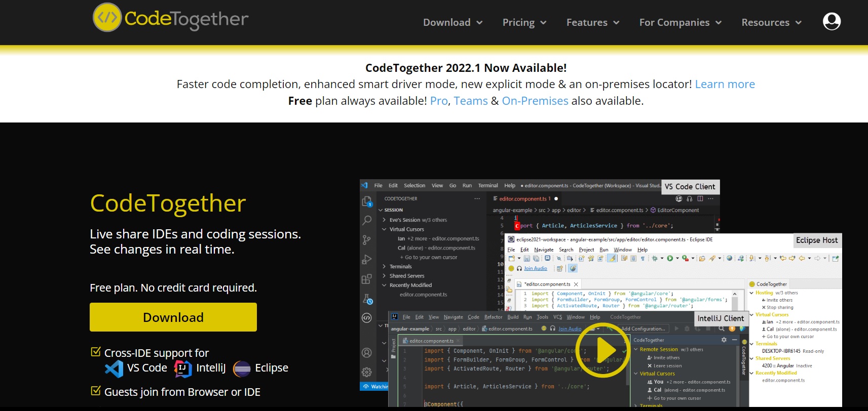Select the *editor.component.ts tab in Eclipse

point(548,284)
